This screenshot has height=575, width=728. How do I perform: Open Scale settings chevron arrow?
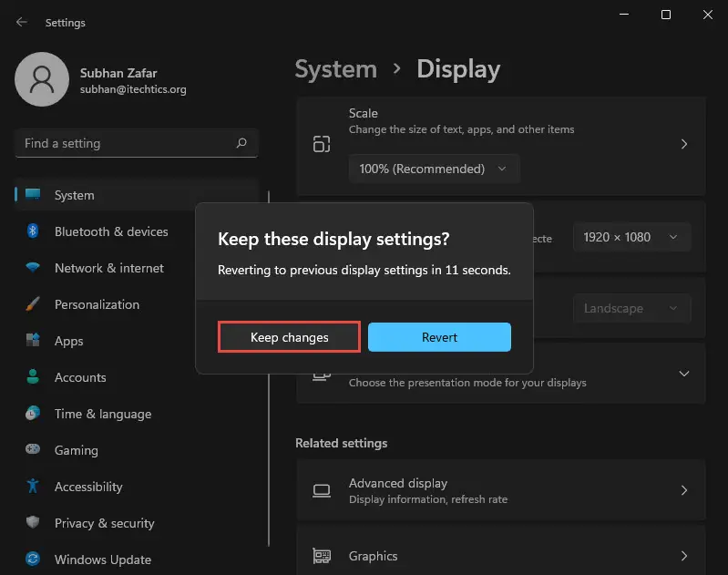click(x=684, y=144)
